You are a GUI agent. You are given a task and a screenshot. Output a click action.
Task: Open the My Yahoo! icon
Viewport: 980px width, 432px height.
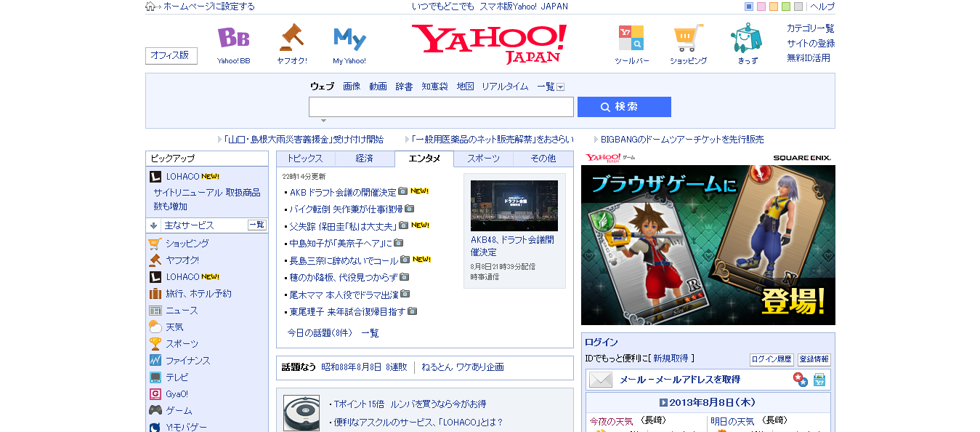point(349,38)
